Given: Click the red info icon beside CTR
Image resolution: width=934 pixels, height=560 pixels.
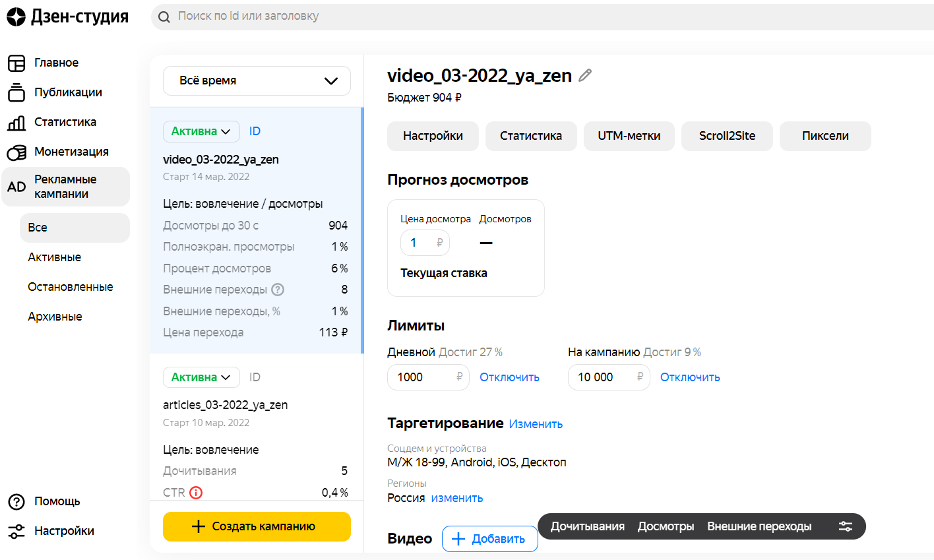Looking at the screenshot, I should 196,493.
